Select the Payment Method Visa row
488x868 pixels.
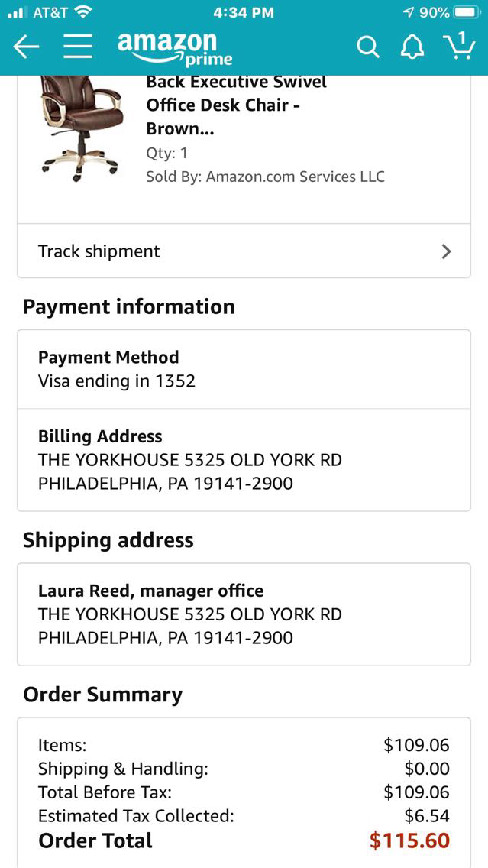click(x=244, y=369)
